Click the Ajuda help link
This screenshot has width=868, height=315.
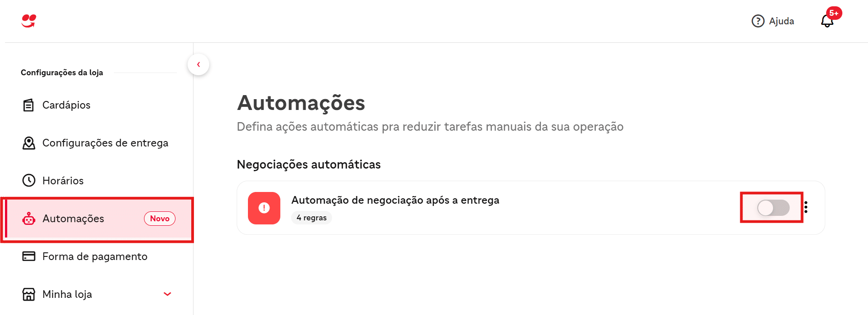point(781,21)
